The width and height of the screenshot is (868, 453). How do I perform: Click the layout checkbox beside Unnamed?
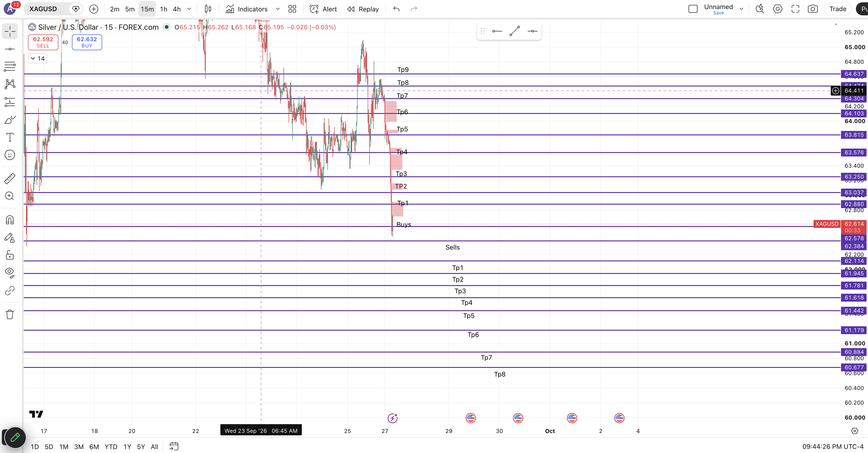click(x=693, y=9)
